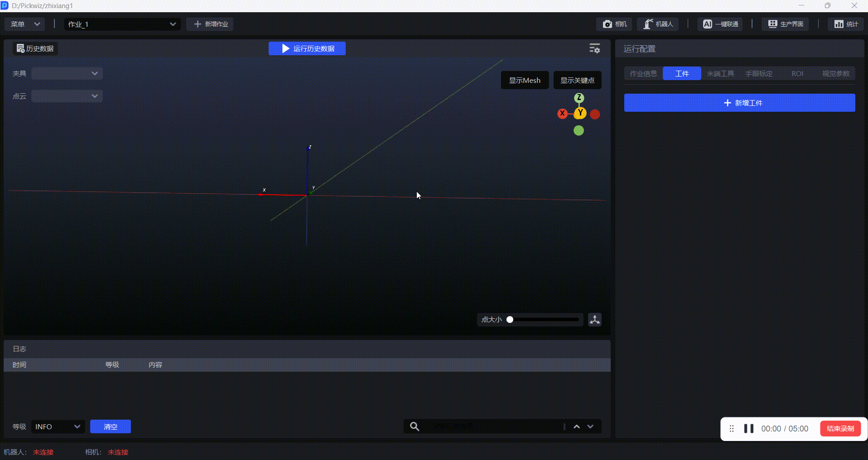Click the reset view axes icon
868x460 pixels.
pos(594,320)
